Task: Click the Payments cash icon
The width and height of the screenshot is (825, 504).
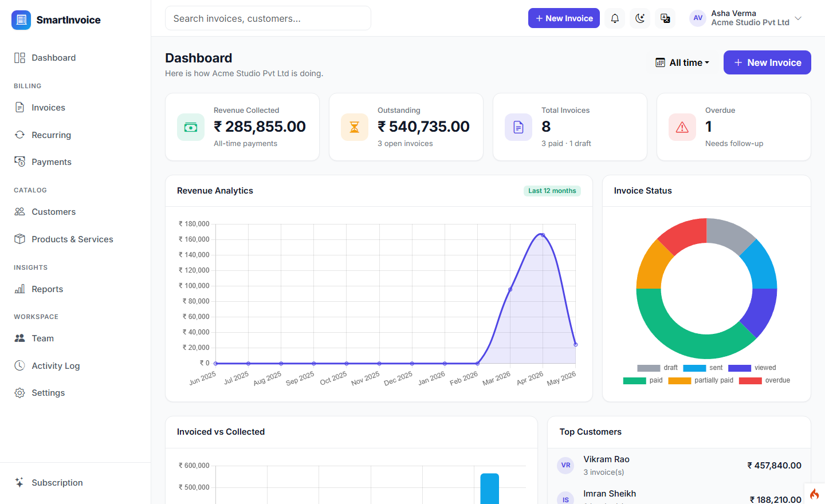Action: coord(19,162)
